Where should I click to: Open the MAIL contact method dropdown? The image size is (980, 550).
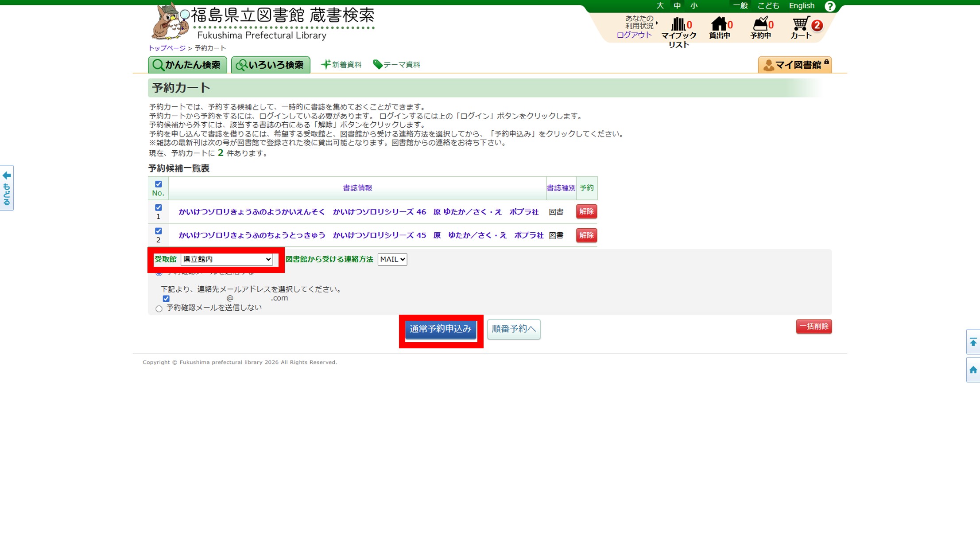392,259
